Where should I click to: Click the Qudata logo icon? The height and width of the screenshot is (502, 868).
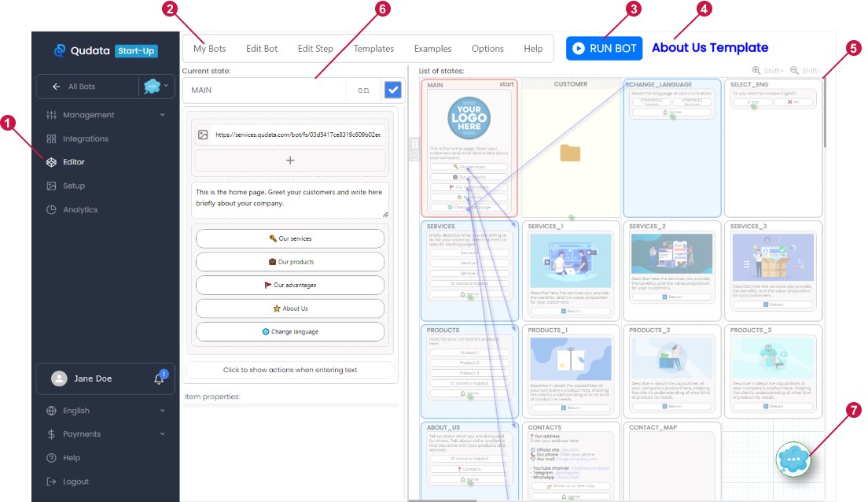(60, 51)
